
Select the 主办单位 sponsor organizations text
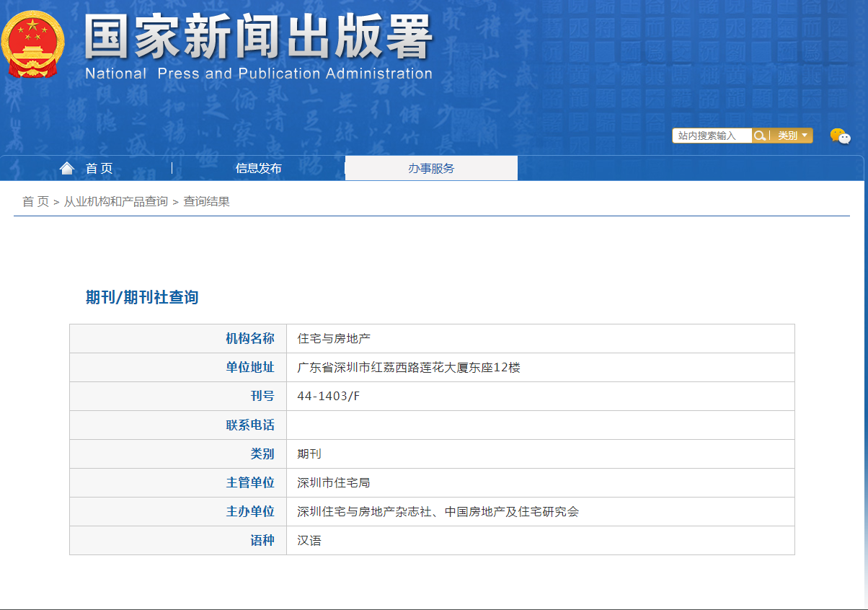pos(438,512)
